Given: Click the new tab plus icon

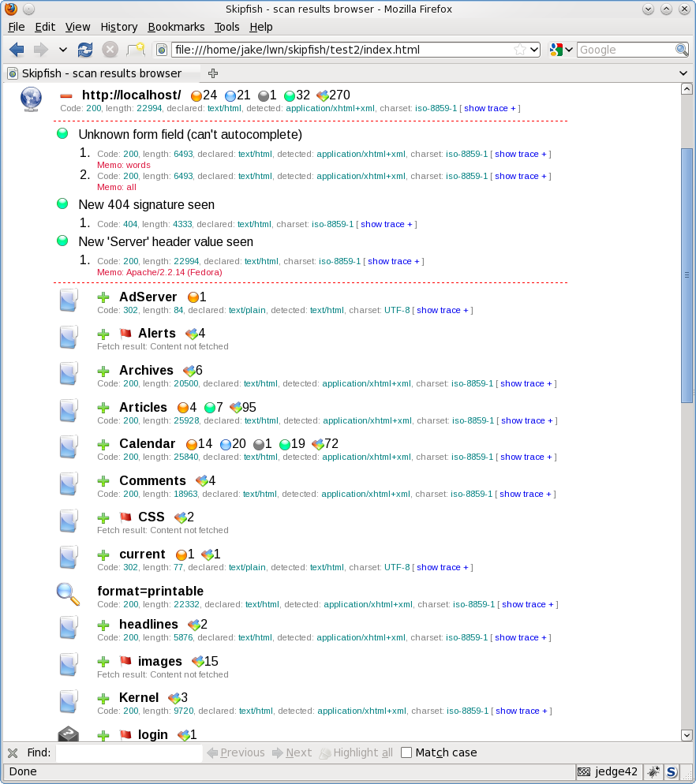Looking at the screenshot, I should point(212,73).
